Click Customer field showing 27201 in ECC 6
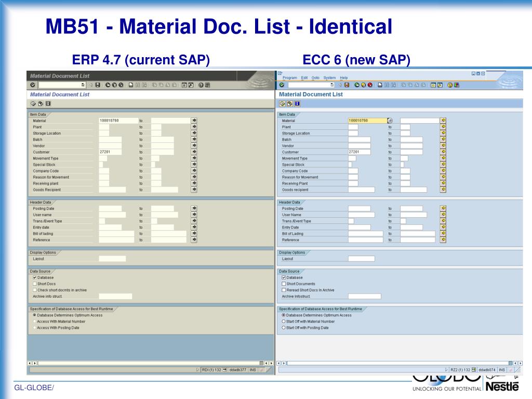 pos(360,152)
